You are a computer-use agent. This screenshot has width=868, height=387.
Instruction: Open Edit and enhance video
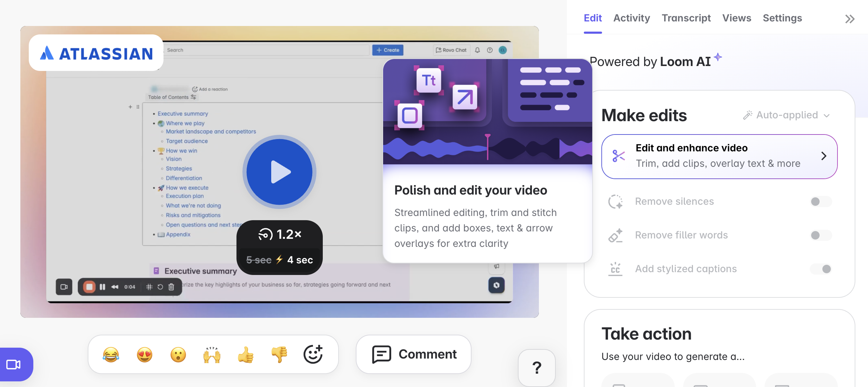tap(719, 156)
